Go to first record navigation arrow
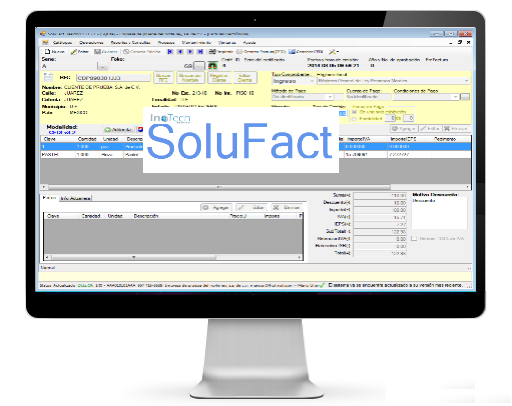This screenshot has height=406, width=512. click(170, 52)
